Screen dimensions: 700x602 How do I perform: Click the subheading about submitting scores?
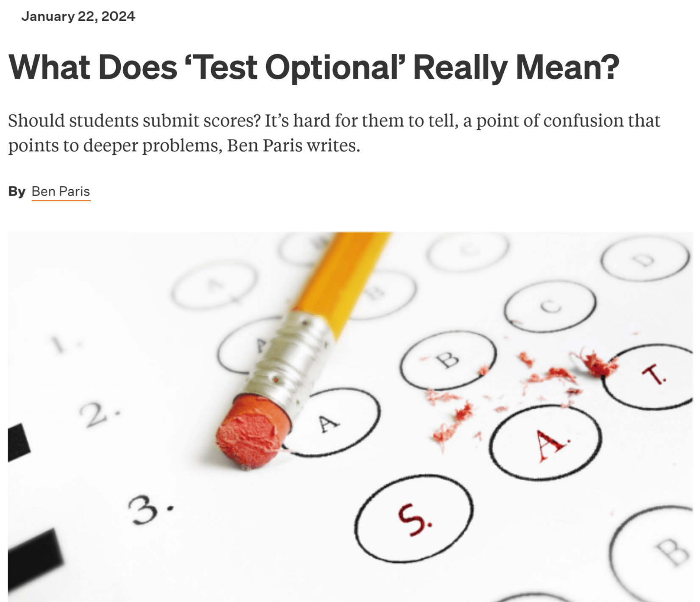pyautogui.click(x=334, y=133)
